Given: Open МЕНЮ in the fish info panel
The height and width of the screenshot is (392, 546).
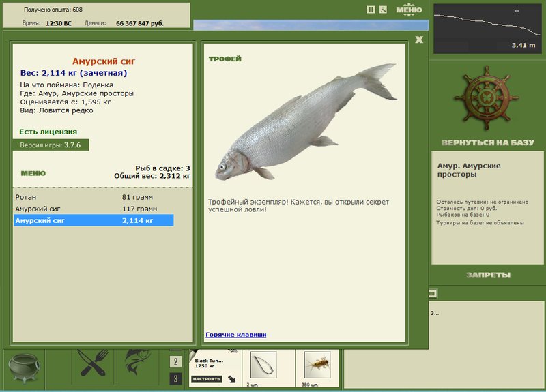Looking at the screenshot, I should click(x=33, y=173).
